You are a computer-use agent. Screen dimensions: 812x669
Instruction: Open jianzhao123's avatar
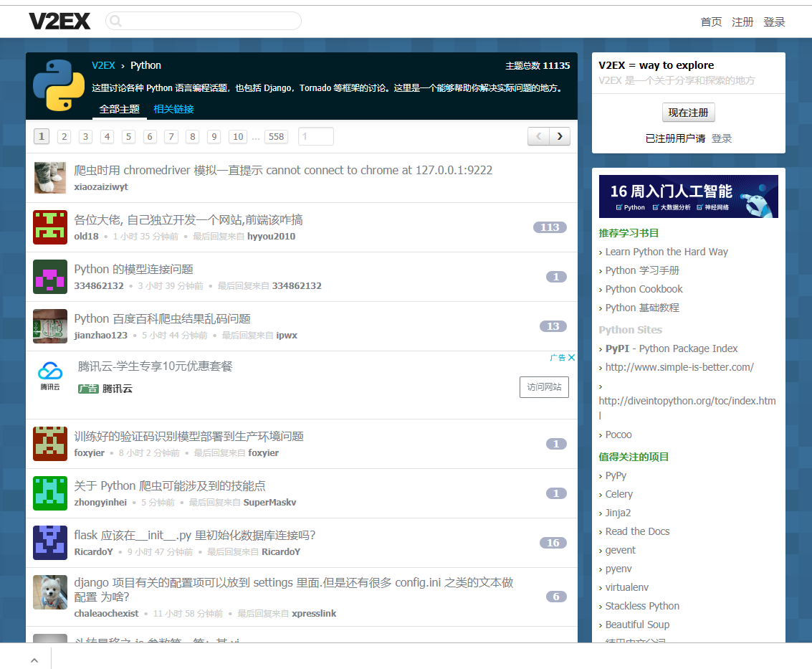[50, 326]
